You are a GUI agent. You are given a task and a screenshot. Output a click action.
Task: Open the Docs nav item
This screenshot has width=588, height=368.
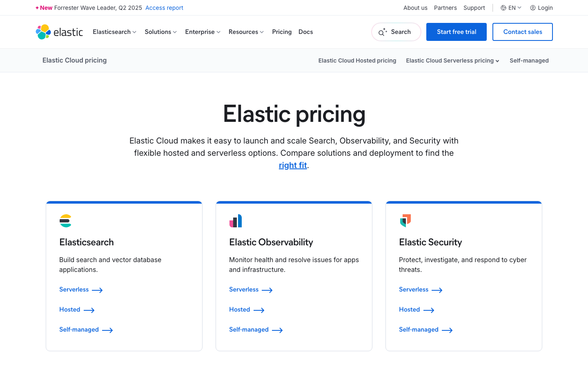[x=306, y=32]
